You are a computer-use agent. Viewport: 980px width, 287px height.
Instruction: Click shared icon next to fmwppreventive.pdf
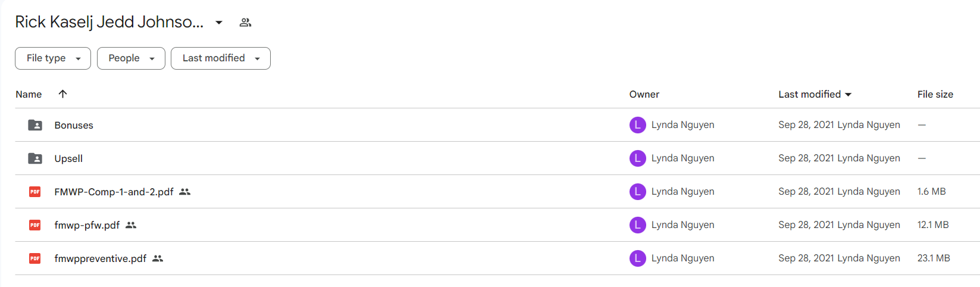[x=158, y=258]
